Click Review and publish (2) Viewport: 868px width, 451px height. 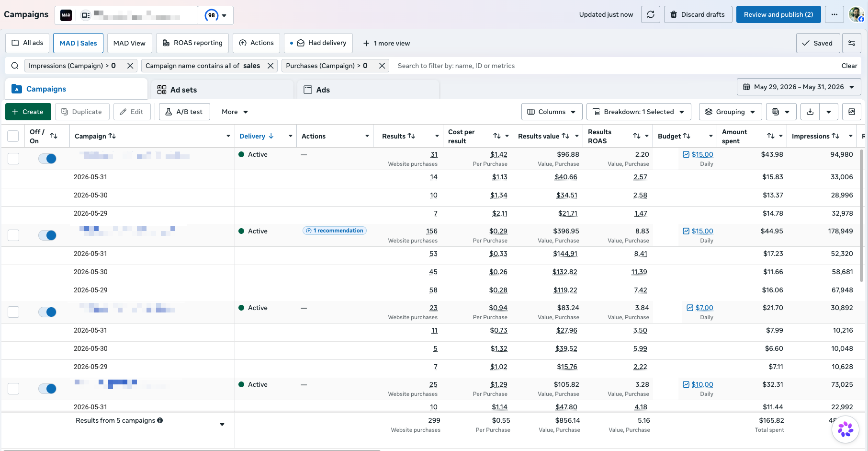[x=778, y=14]
